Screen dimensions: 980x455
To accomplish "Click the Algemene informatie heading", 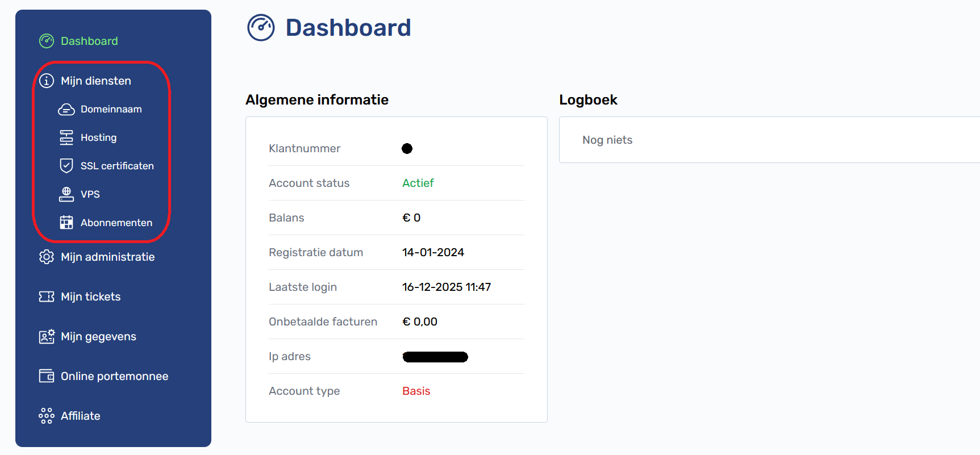I will (317, 100).
